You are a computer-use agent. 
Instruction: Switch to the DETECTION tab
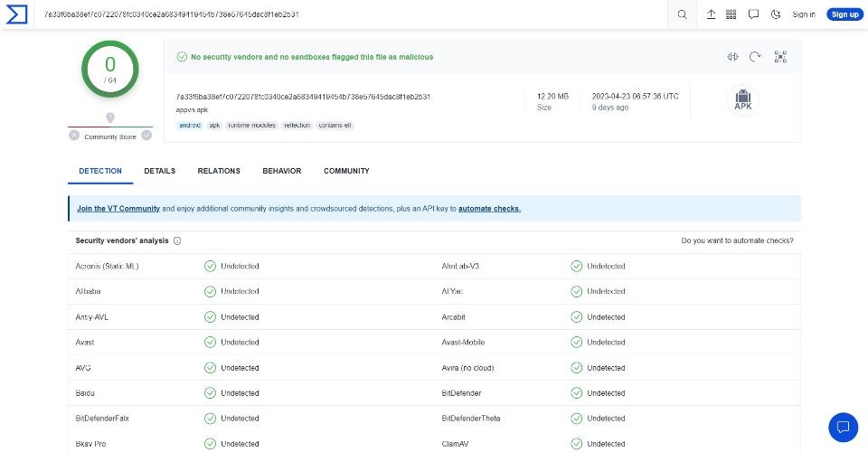click(100, 171)
